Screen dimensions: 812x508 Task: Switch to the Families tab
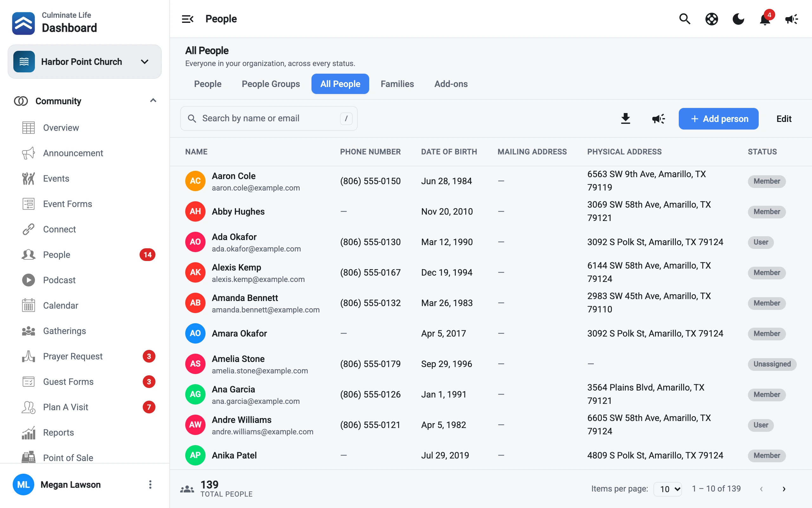point(397,84)
